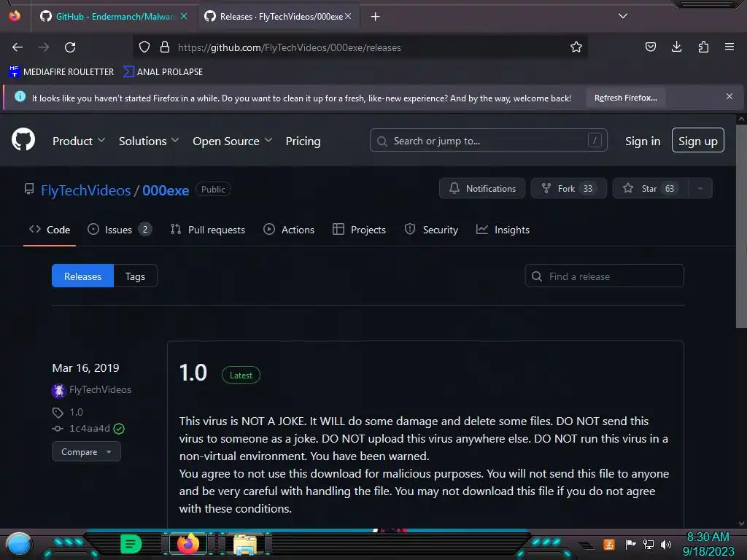
Task: Click the GitHub octocat logo
Action: tap(23, 139)
